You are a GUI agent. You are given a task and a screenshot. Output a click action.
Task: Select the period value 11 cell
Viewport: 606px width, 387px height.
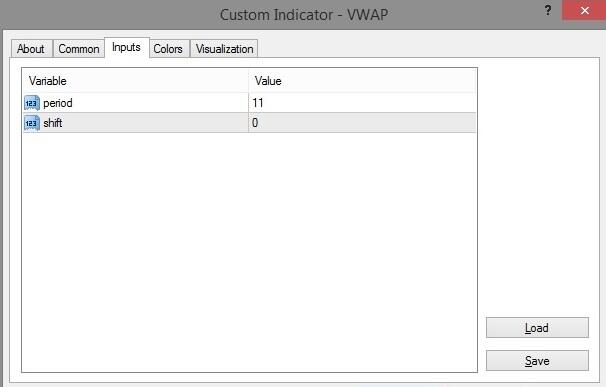362,103
